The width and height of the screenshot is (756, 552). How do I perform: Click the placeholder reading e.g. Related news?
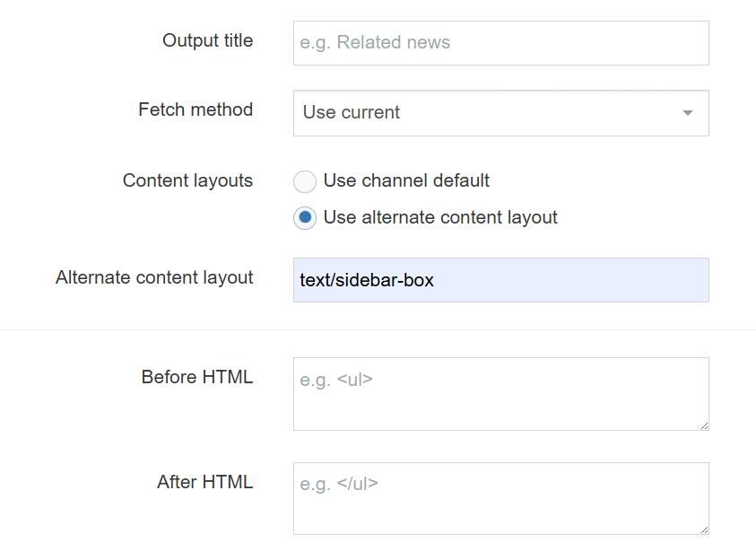tap(376, 42)
